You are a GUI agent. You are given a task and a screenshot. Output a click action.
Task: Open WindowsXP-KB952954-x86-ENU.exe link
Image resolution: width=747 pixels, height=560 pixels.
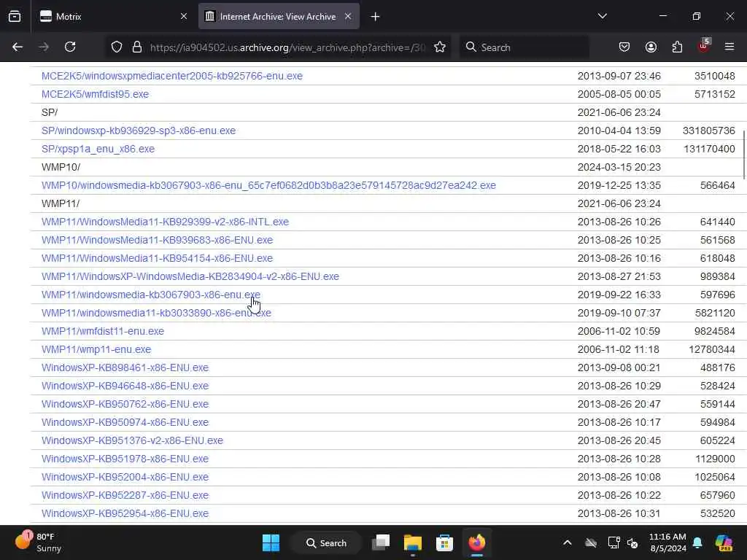point(125,513)
